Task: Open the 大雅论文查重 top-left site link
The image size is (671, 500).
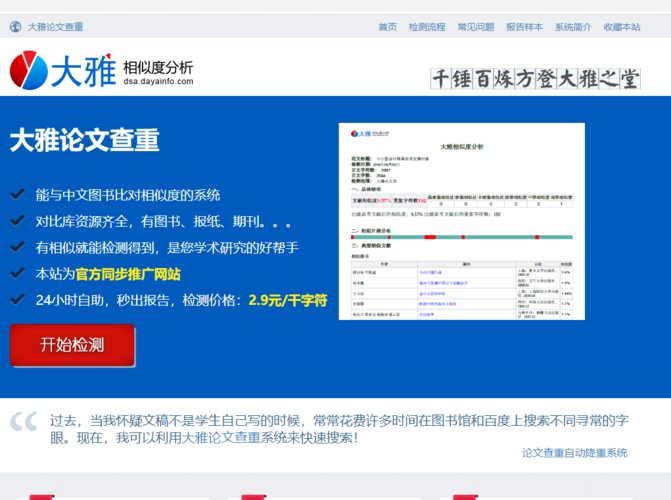Action: pos(56,27)
